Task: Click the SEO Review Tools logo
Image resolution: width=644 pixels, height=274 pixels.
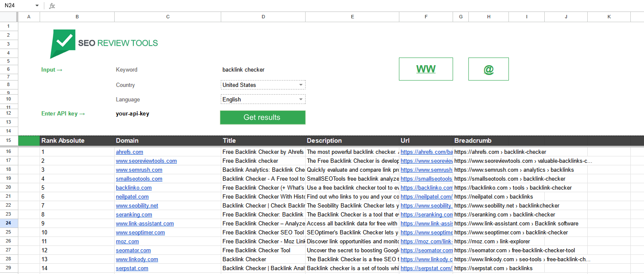Action: click(x=104, y=43)
